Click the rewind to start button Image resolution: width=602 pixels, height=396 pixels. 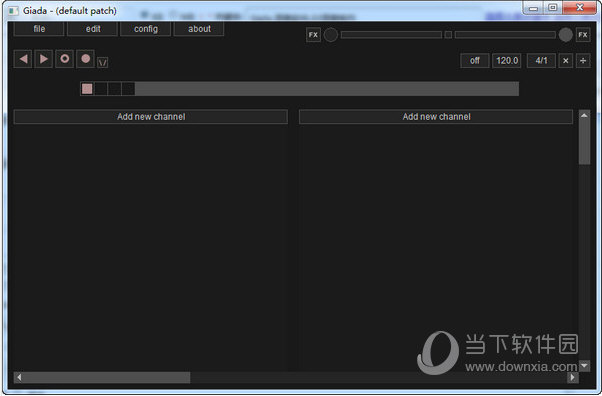pyautogui.click(x=23, y=59)
